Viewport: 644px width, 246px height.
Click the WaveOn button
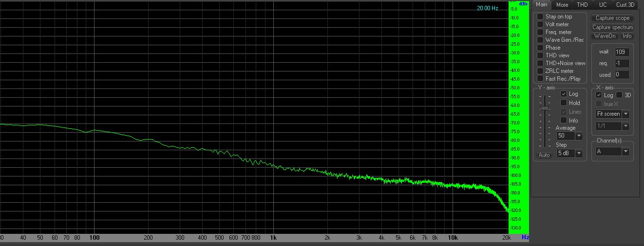pyautogui.click(x=605, y=36)
